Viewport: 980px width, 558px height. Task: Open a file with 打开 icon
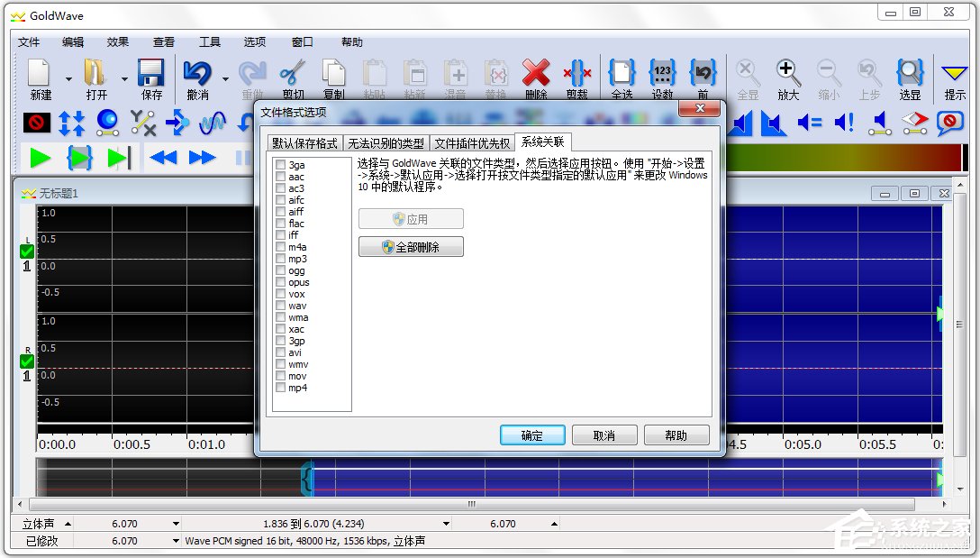coord(95,74)
